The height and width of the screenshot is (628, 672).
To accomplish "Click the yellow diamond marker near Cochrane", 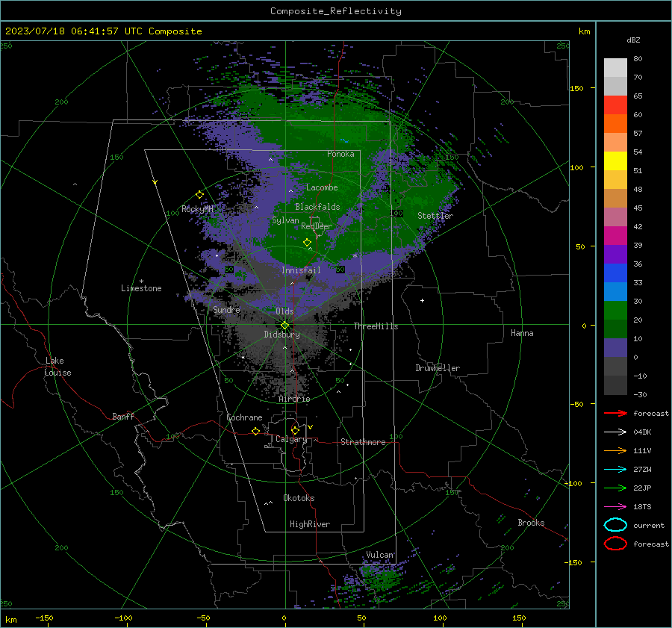I will coord(255,431).
